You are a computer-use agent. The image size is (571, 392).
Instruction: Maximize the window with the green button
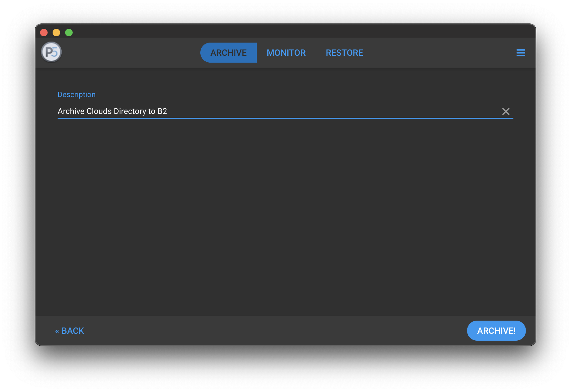point(69,33)
